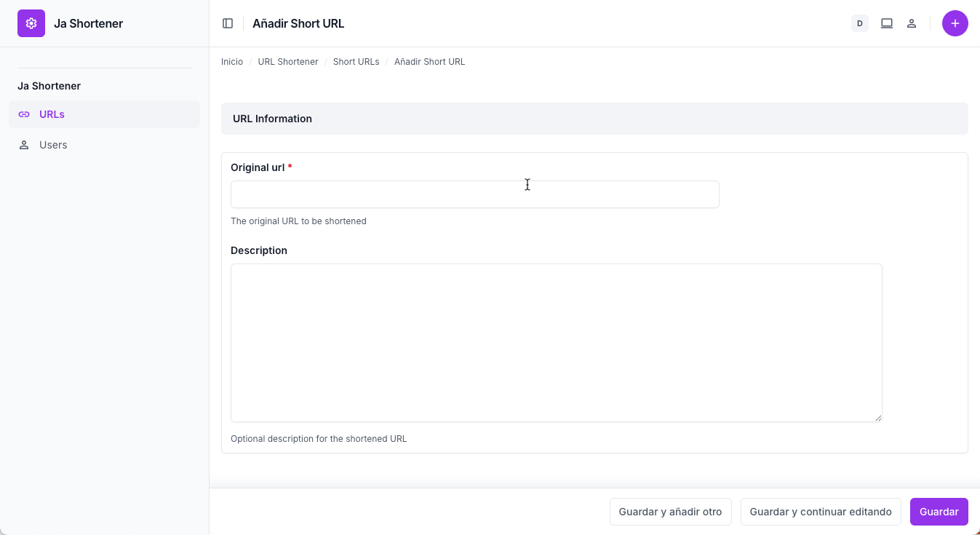Screen dimensions: 980x535
Task: Click the purple plus button
Action: 955,23
